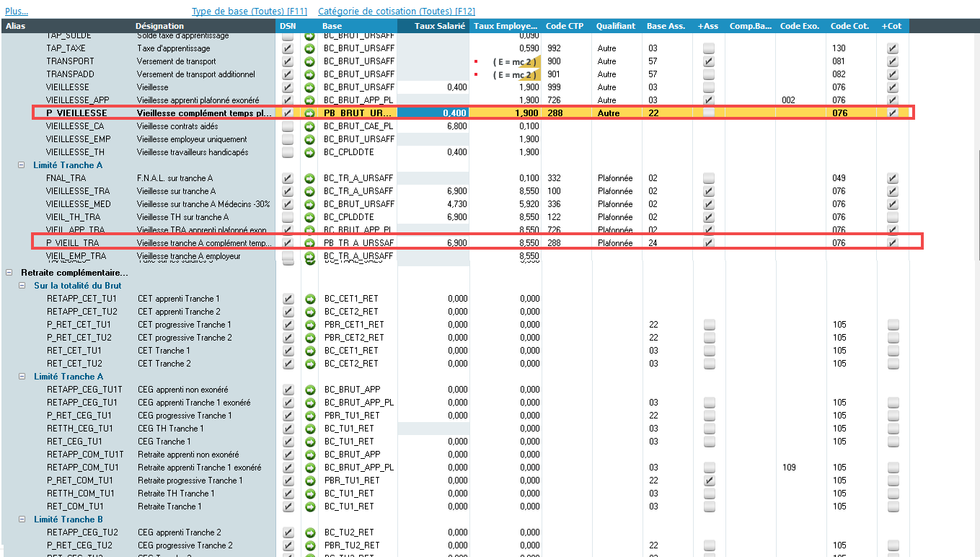Click the 4,730 rate on VIEILLESSE_MED row
Image resolution: width=980 pixels, height=557 pixels.
click(433, 204)
